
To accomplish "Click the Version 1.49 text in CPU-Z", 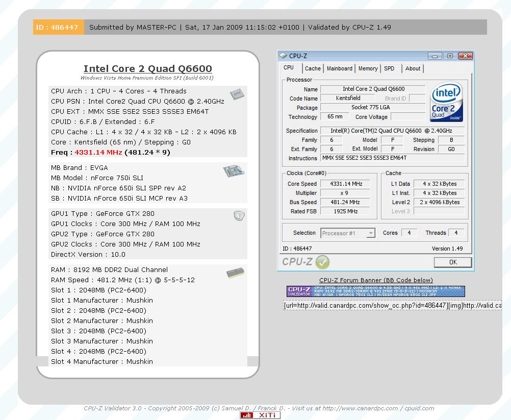I will (x=447, y=249).
